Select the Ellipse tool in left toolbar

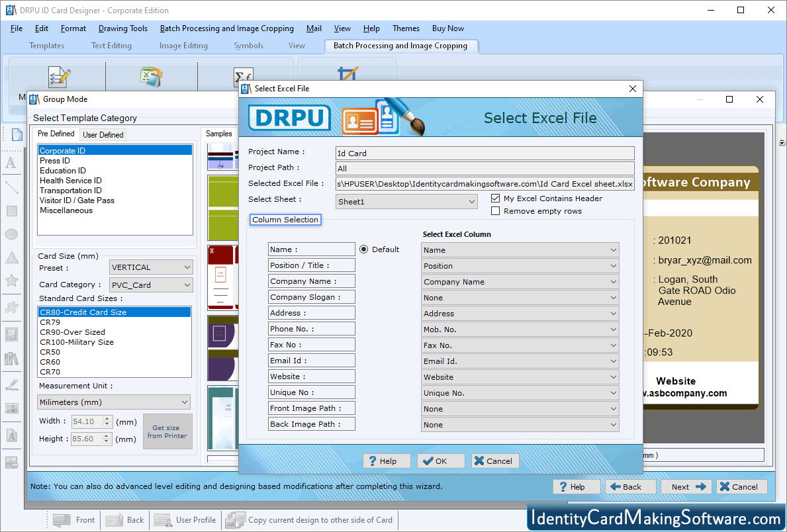pos(11,234)
